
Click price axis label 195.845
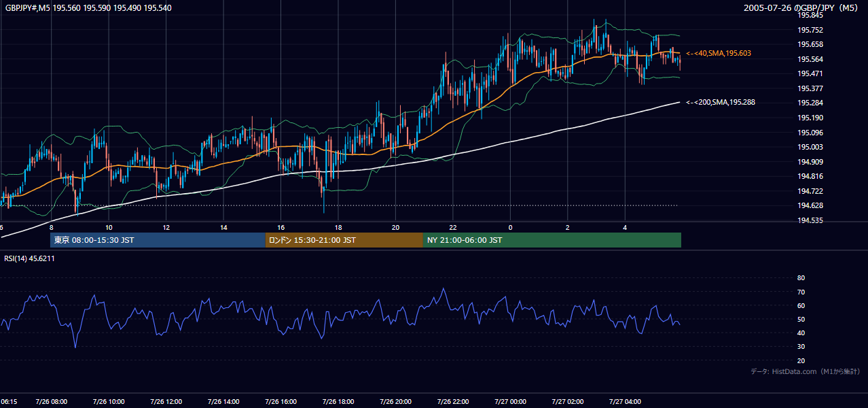810,15
